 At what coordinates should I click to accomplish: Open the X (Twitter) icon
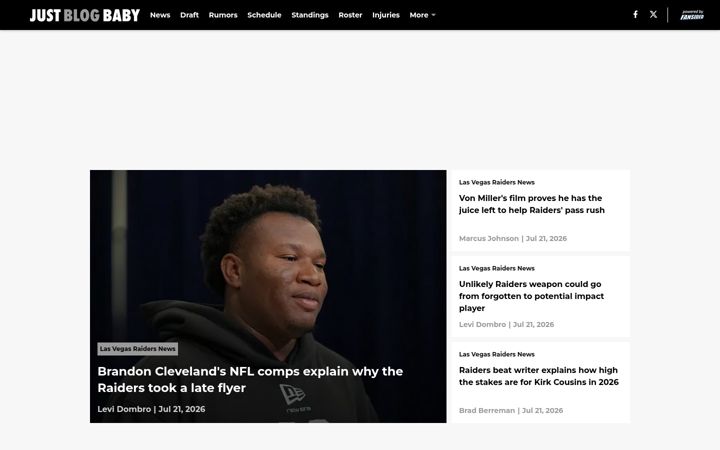tap(653, 15)
